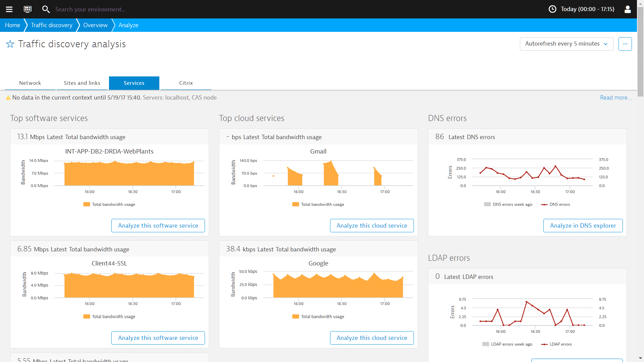
Task: Click the clock icon for timeframe
Action: [x=552, y=9]
